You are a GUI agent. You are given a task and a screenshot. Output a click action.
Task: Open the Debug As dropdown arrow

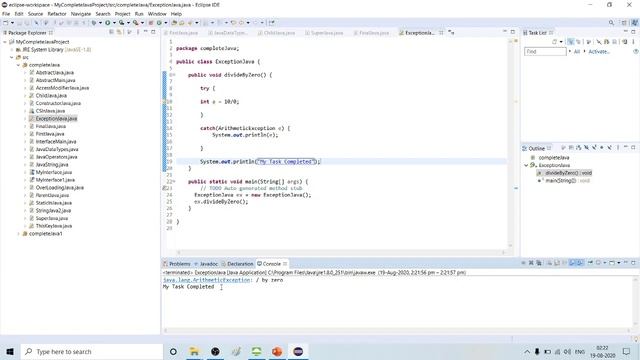(100, 23)
